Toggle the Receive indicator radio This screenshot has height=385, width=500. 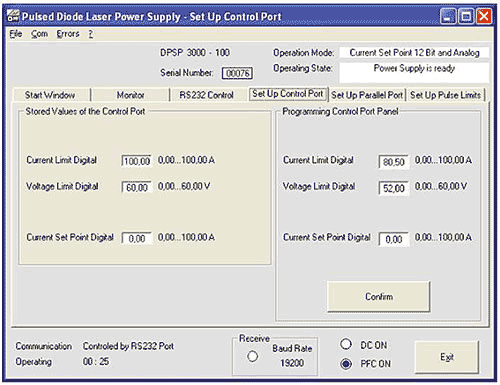(x=253, y=356)
